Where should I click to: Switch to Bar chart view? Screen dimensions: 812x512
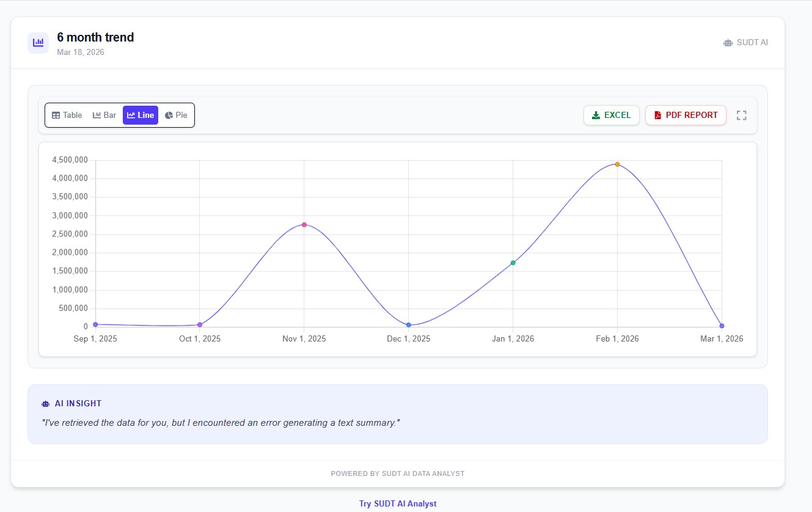point(104,115)
